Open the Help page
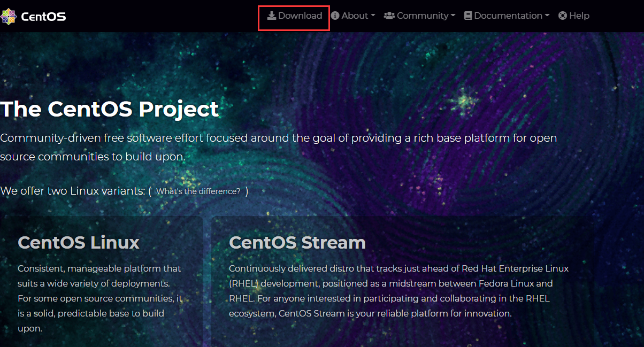Viewport: 644px width, 347px height. pyautogui.click(x=574, y=16)
